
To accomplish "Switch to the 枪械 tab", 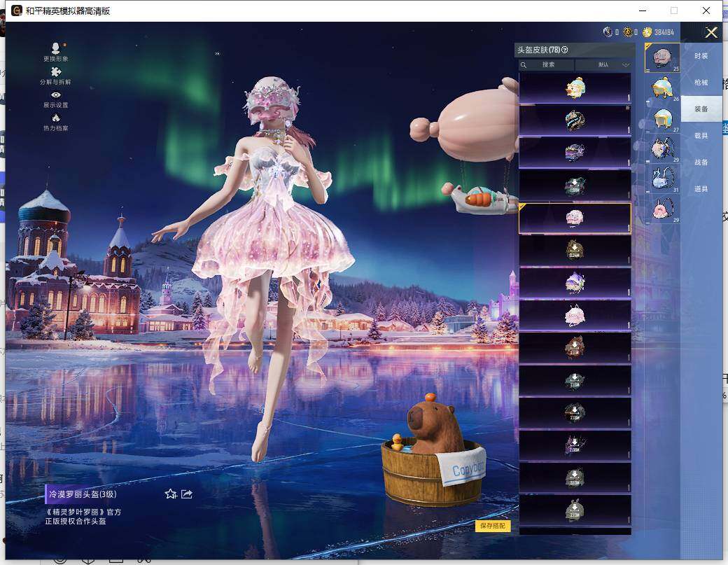I will coord(701,82).
